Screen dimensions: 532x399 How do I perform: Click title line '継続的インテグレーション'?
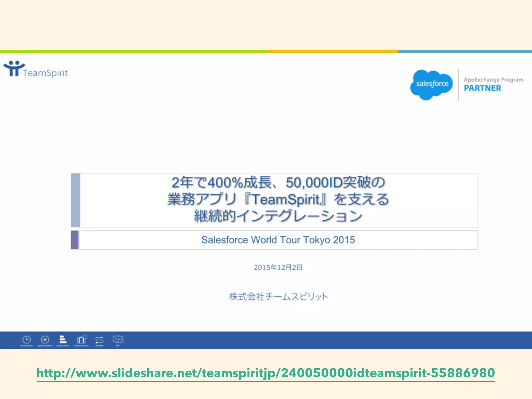278,216
